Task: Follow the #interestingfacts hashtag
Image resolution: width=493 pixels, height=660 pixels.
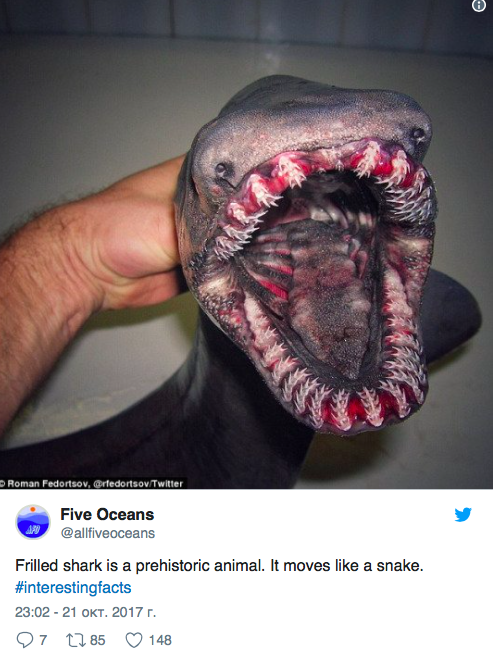Action: [73, 587]
